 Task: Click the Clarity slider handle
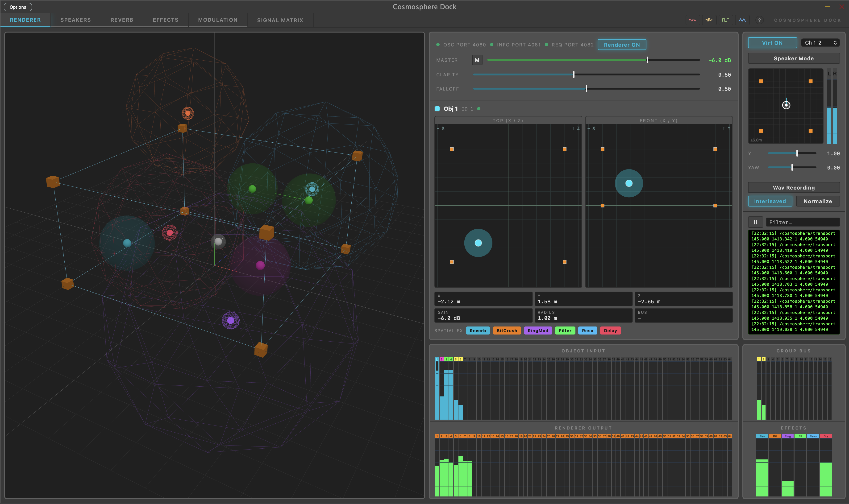tap(574, 75)
